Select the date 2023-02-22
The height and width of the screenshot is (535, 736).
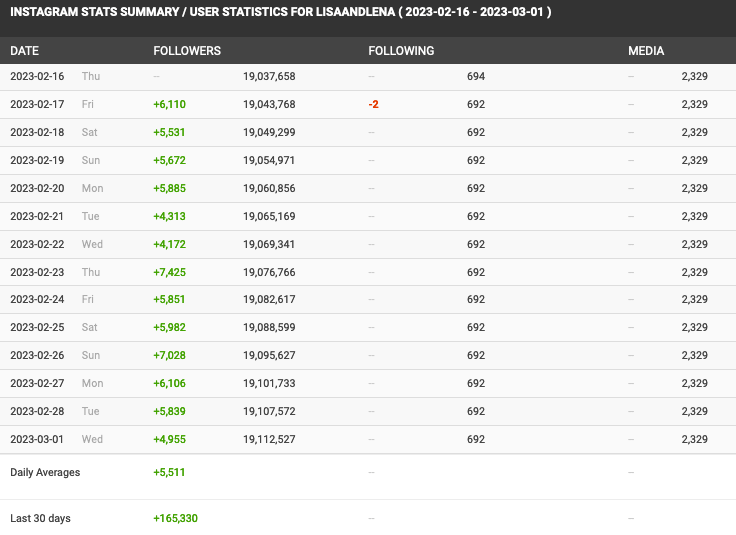(x=37, y=244)
